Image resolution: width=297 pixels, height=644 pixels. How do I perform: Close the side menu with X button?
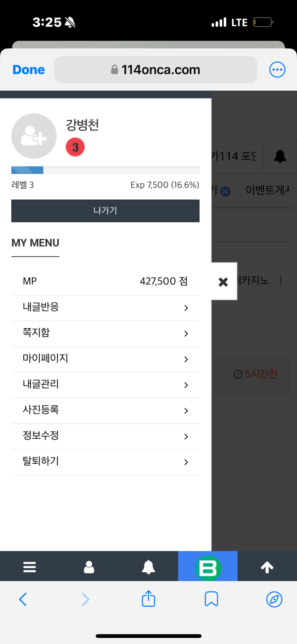223,282
